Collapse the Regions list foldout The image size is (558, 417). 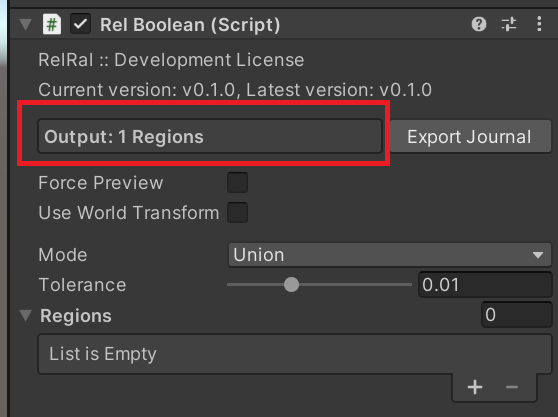point(26,315)
